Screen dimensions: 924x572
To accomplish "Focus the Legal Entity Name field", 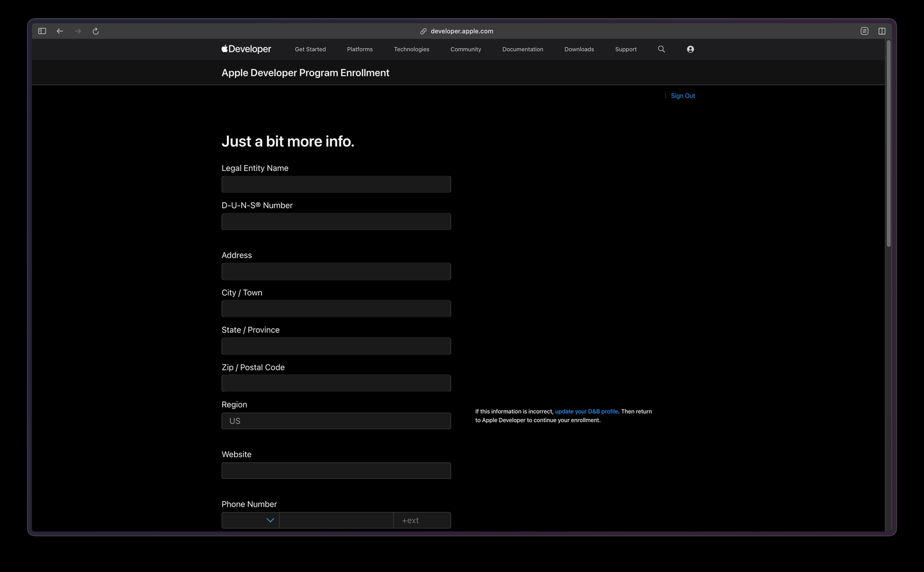I will coord(336,184).
